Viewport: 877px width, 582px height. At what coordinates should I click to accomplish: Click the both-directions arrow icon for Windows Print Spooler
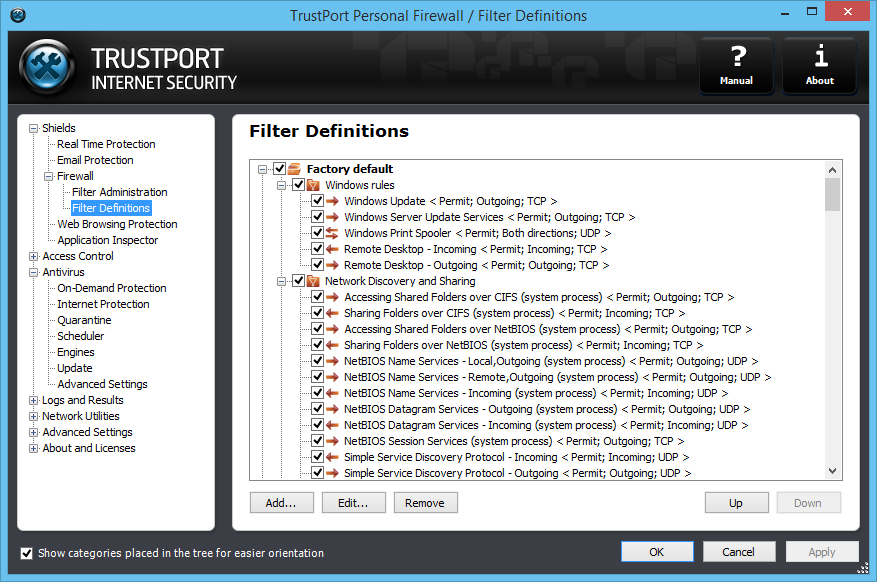coord(332,233)
